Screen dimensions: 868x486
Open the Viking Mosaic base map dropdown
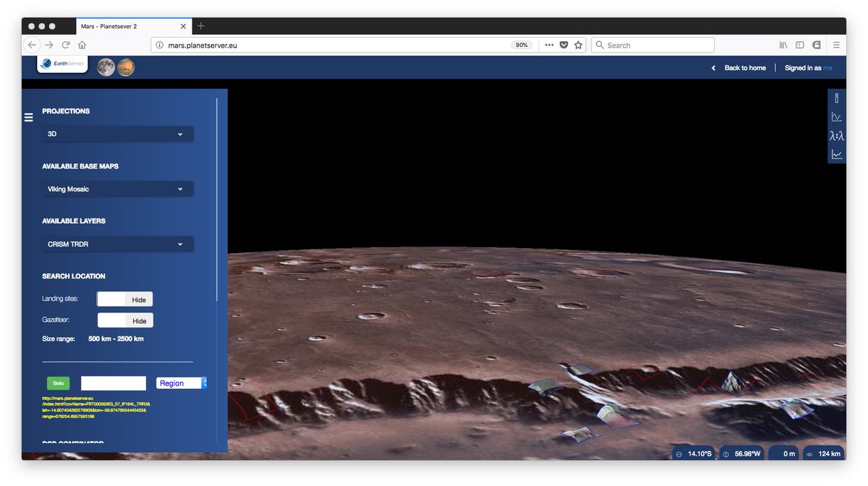click(x=117, y=189)
